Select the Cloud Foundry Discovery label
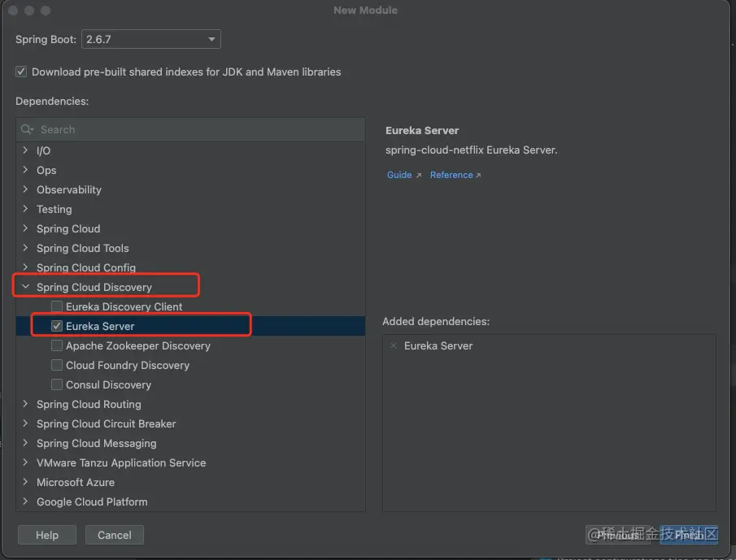This screenshot has width=736, height=560. [x=128, y=366]
